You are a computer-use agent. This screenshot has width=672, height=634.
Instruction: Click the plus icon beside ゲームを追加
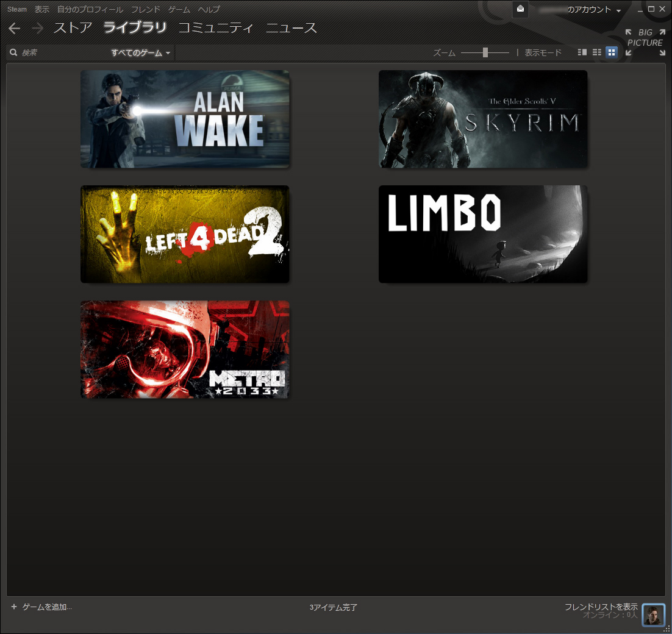tap(14, 607)
